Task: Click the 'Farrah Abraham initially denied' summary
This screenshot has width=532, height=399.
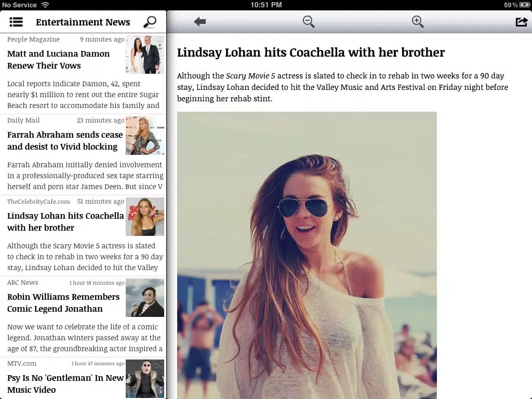Action: coord(85,176)
